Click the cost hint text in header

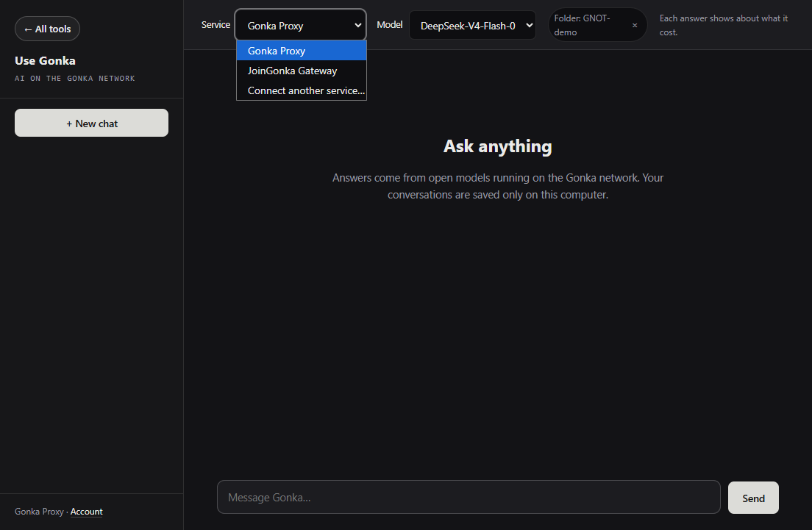[724, 25]
